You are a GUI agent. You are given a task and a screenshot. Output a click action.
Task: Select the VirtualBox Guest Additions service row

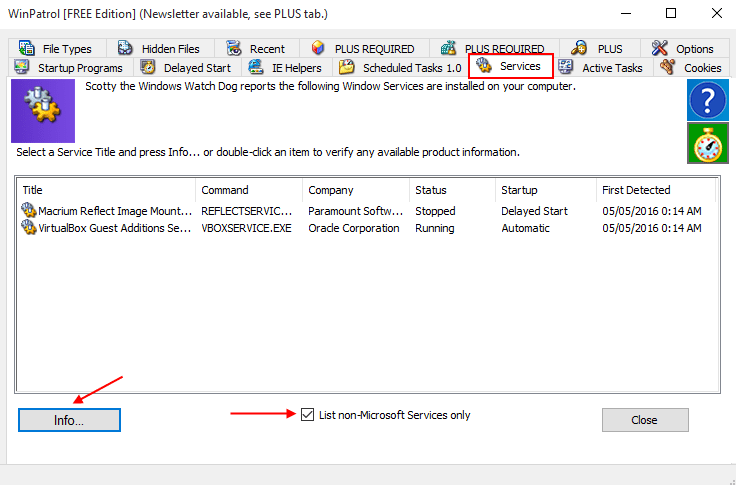(x=366, y=228)
